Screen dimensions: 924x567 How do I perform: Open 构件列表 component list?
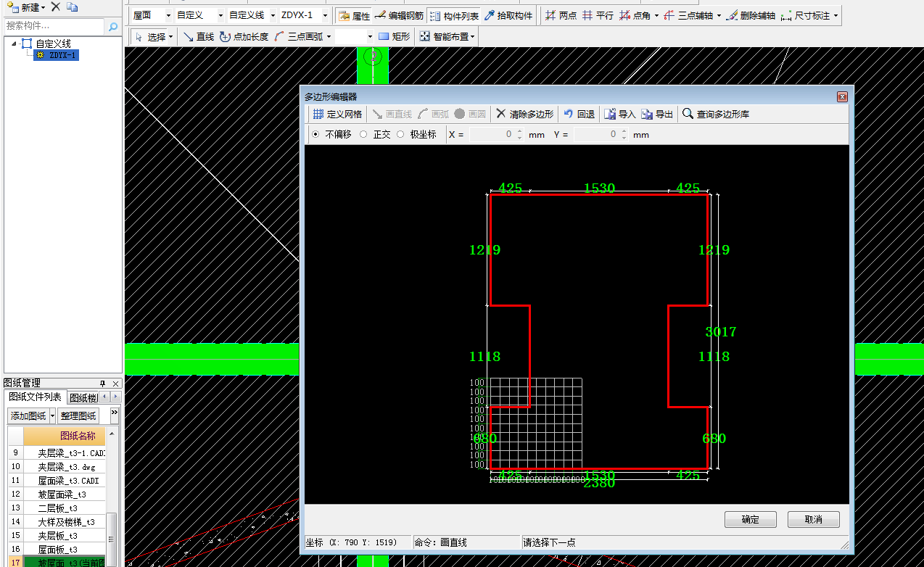point(454,15)
